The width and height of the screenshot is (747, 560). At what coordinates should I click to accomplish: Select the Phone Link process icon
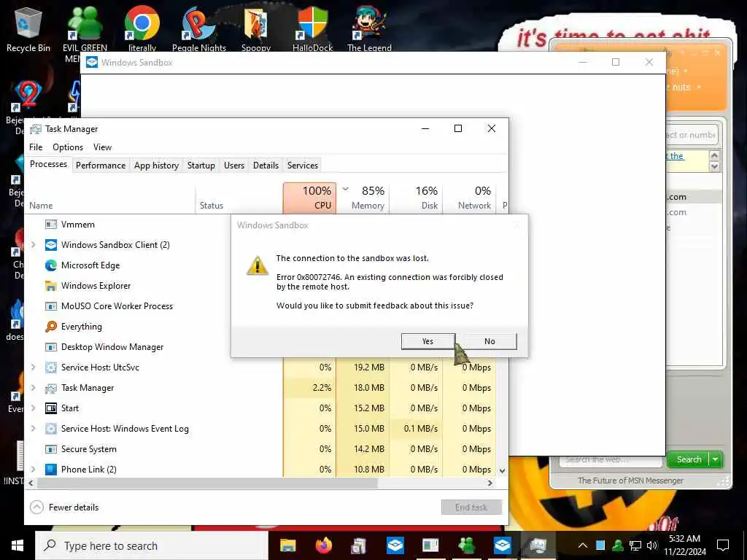coord(51,470)
